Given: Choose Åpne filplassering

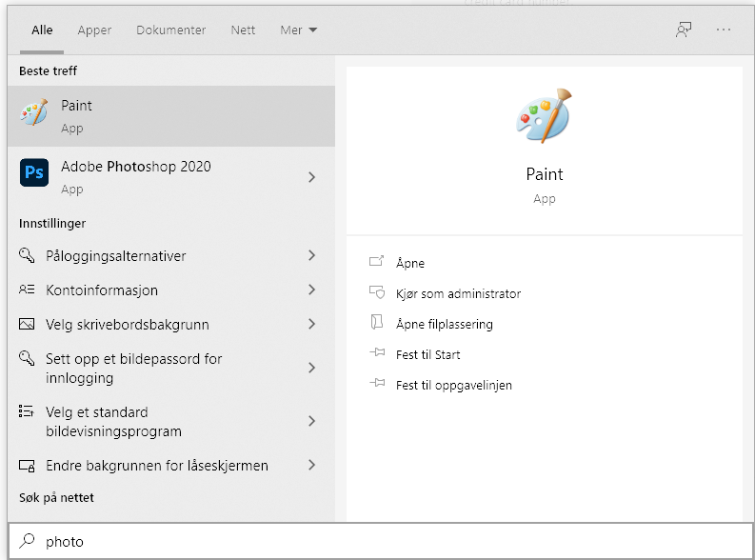Looking at the screenshot, I should tap(445, 324).
